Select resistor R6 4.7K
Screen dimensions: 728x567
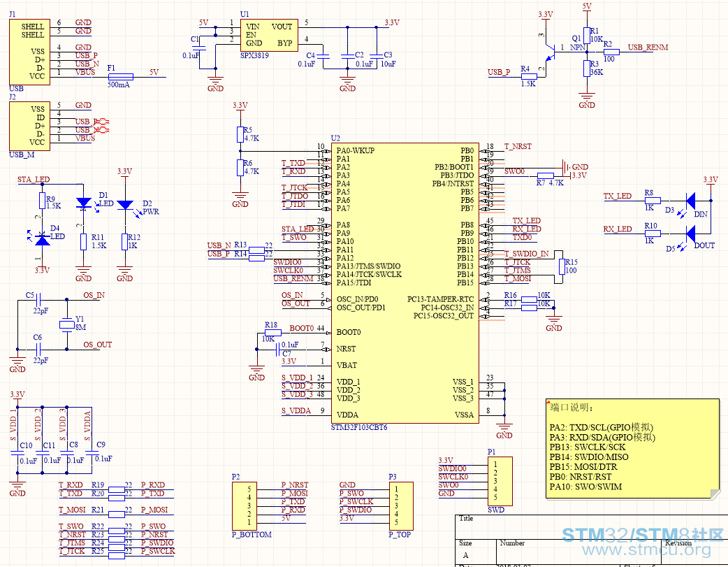click(x=240, y=168)
